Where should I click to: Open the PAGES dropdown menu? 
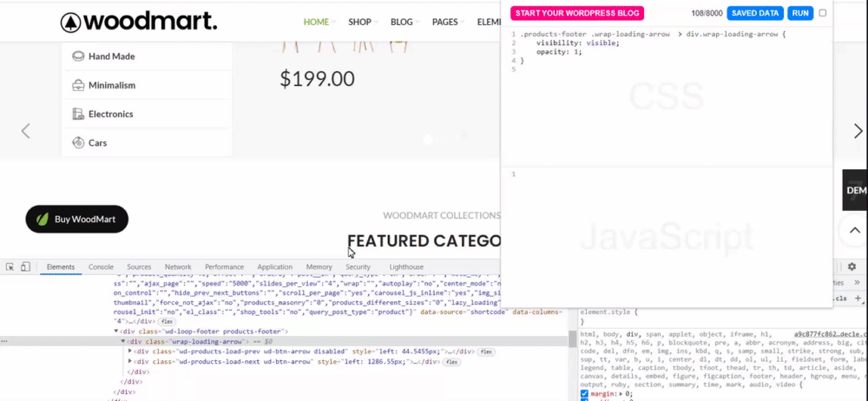point(448,22)
